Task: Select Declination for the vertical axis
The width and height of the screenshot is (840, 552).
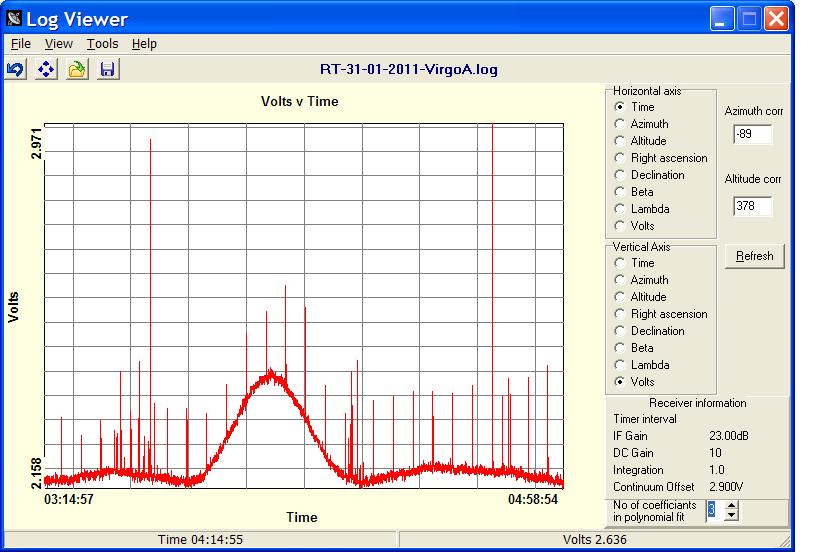Action: tap(620, 331)
